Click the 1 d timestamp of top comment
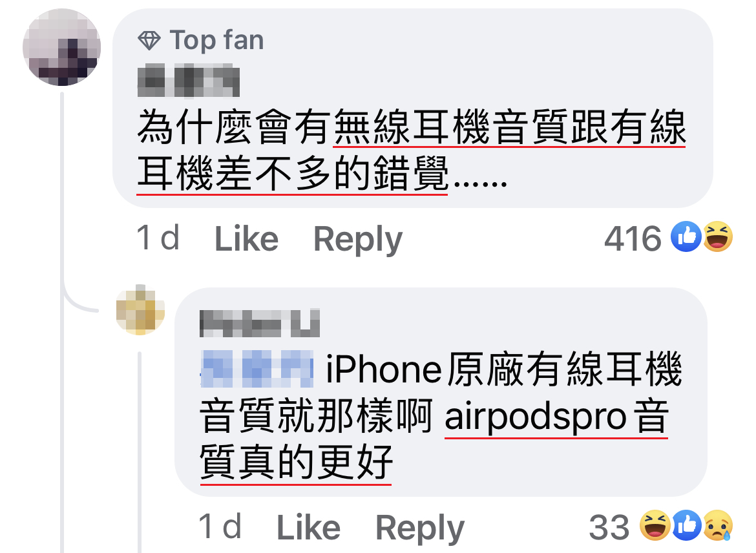The image size is (756, 553). (x=158, y=238)
